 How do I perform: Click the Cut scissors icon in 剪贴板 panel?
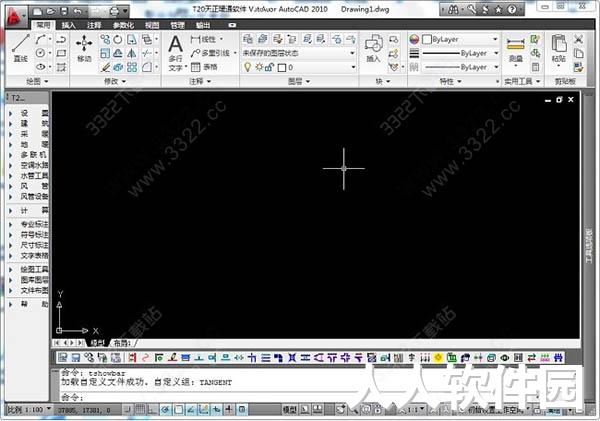pyautogui.click(x=578, y=39)
